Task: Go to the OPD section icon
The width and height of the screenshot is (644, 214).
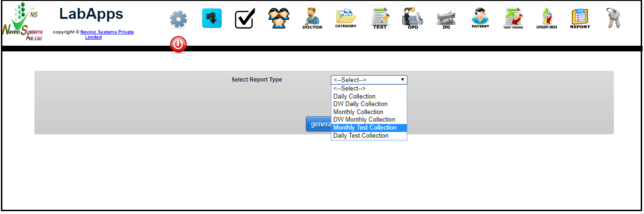Action: coord(413,18)
